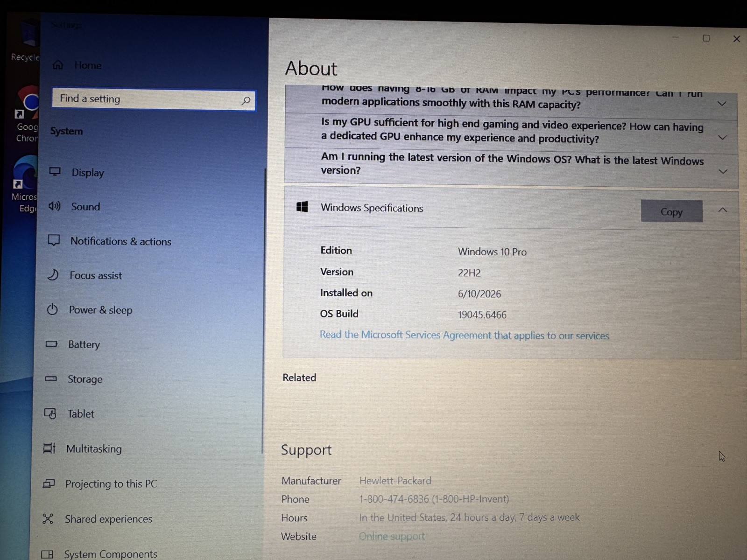Screen dimensions: 747x560
Task: Select the Battery settings page
Action: click(x=84, y=344)
